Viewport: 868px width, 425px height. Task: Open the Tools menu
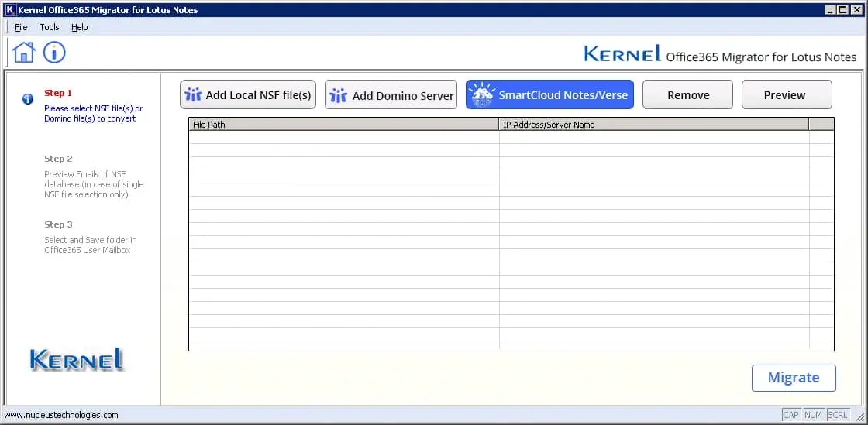pos(50,27)
